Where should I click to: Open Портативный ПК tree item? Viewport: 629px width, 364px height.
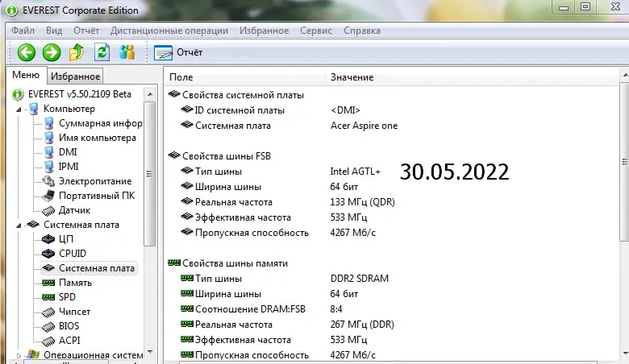click(x=97, y=196)
